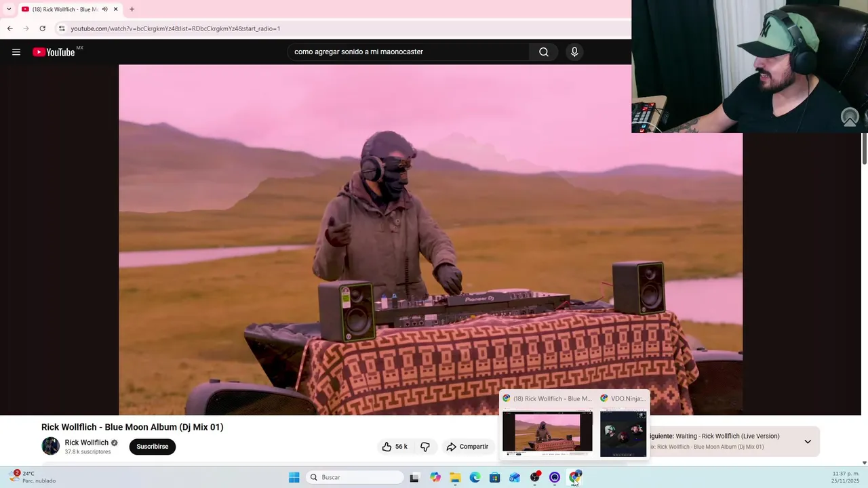Expand the Siguiente playlist panel chevron

[x=808, y=441]
